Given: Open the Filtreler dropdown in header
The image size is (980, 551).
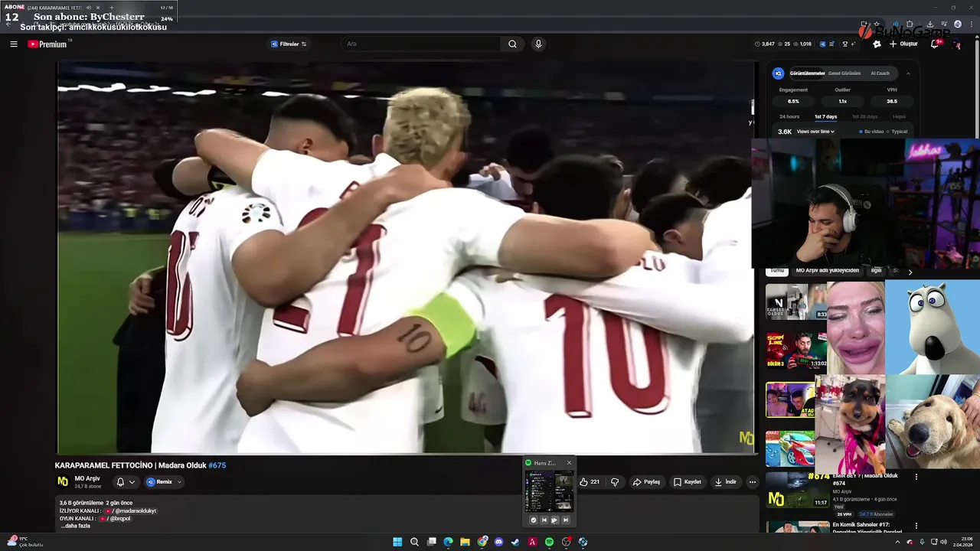Looking at the screenshot, I should point(289,44).
